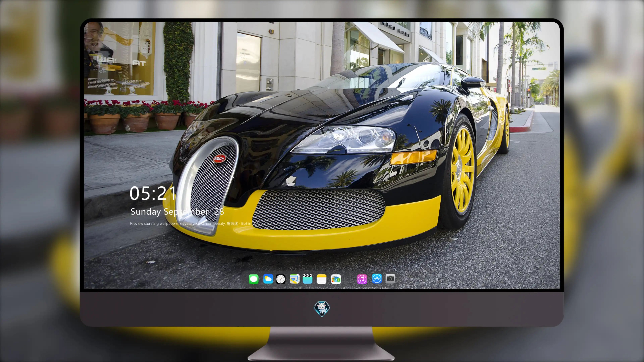Open the Camera app in the dock
This screenshot has height=362, width=644.
coord(390,279)
